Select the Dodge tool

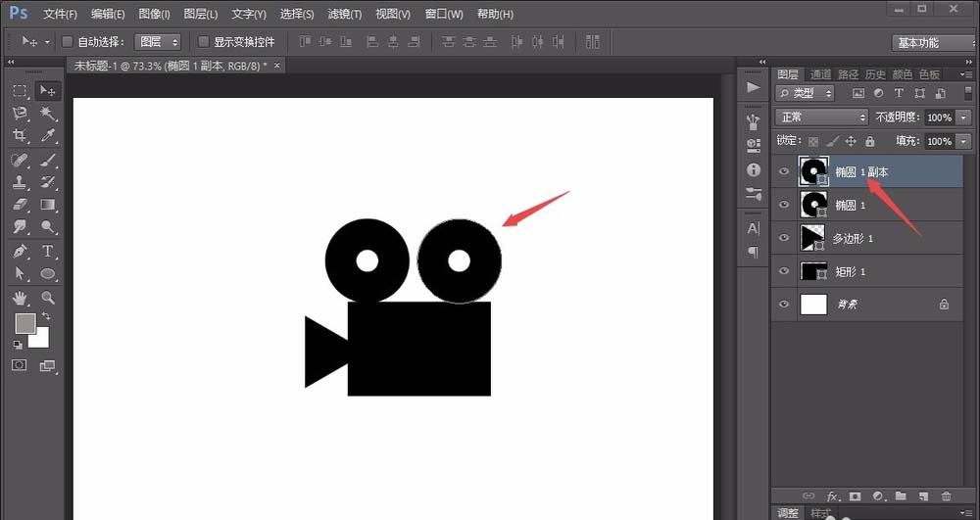click(x=48, y=226)
